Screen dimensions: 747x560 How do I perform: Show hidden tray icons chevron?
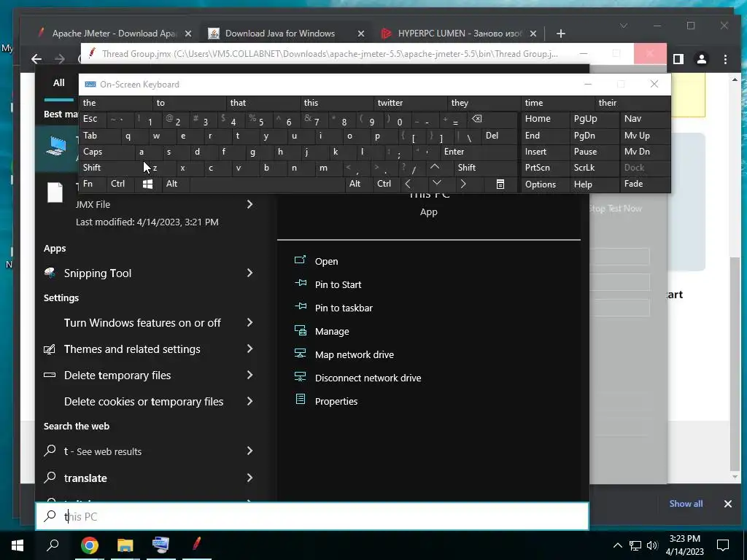tap(617, 545)
